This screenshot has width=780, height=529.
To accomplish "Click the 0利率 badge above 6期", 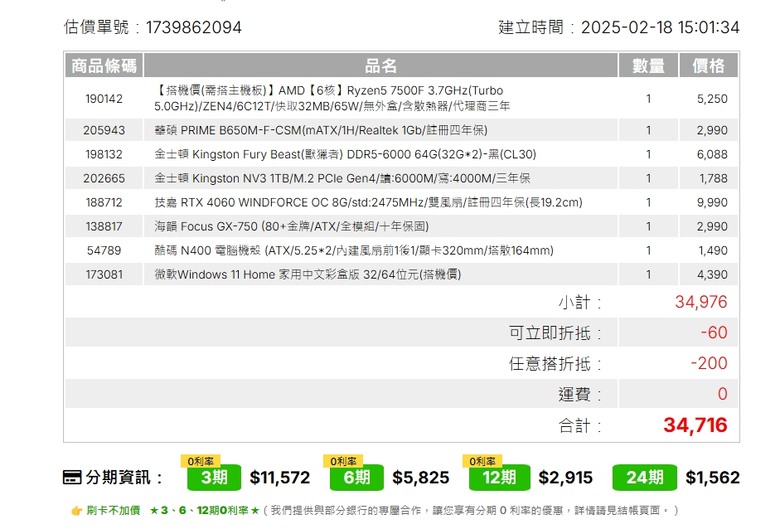I will (343, 461).
